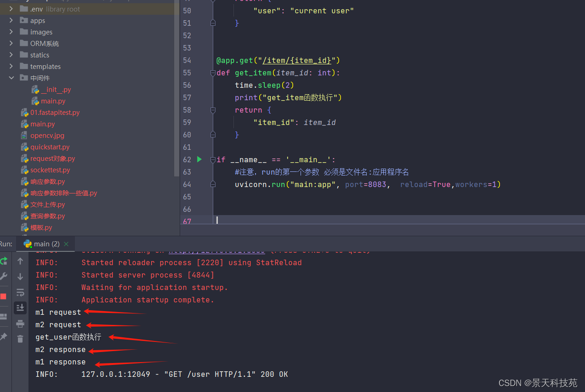
Task: Click 'm1 response' console line
Action: (x=61, y=362)
